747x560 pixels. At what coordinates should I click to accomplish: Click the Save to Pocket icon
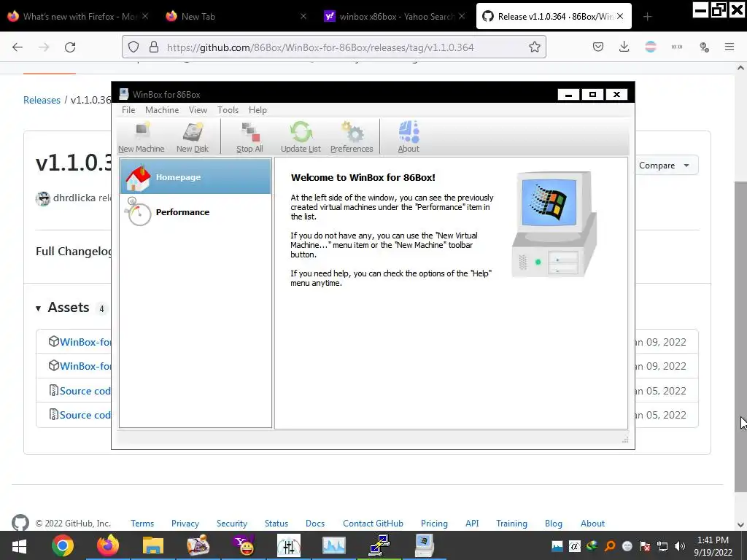[x=598, y=47]
